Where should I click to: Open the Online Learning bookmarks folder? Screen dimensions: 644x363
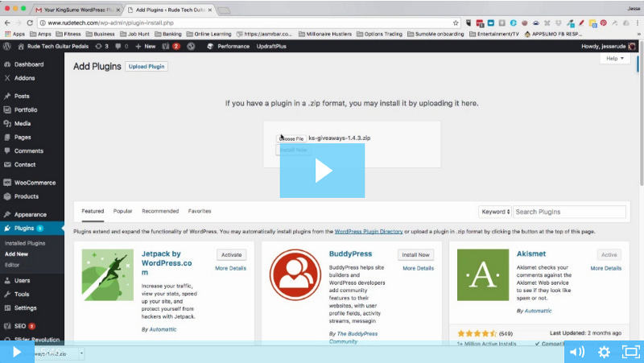click(x=208, y=34)
